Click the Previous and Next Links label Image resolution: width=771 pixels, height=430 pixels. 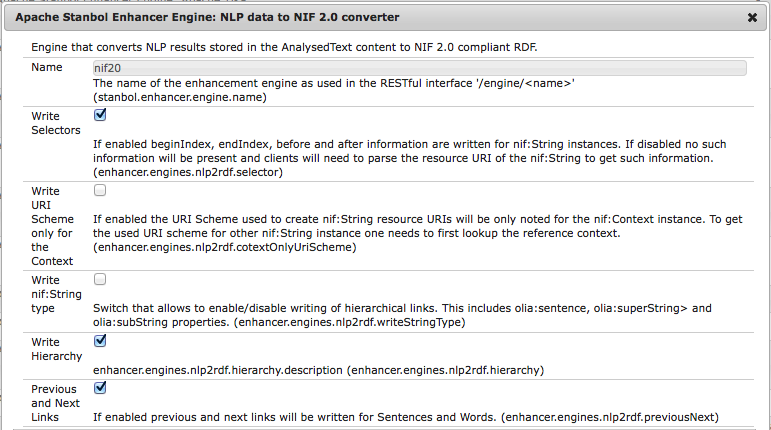(54, 403)
